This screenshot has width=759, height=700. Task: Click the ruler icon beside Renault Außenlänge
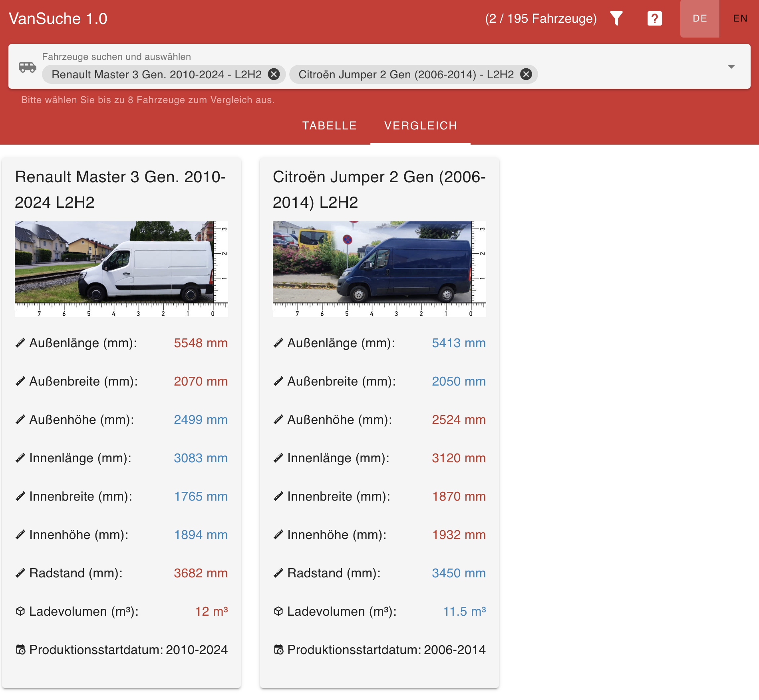[x=20, y=343]
